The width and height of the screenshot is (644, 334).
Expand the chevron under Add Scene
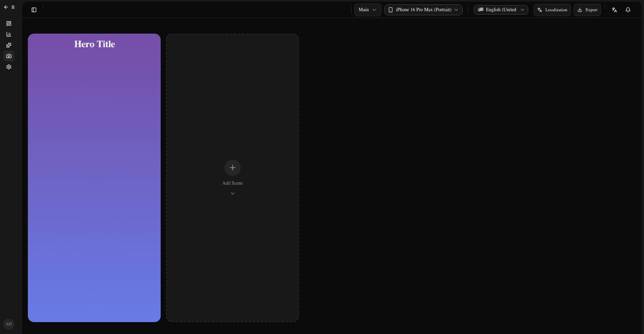tap(233, 193)
